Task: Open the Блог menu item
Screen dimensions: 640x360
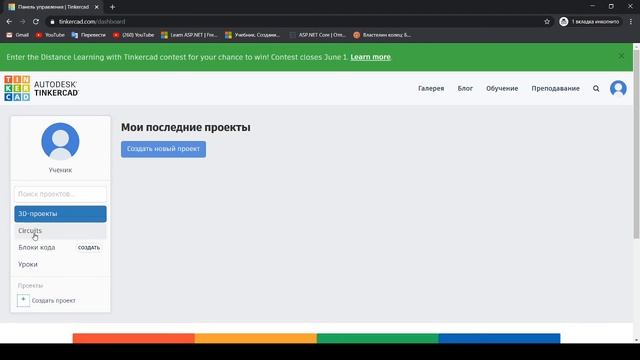Action: pyautogui.click(x=465, y=88)
